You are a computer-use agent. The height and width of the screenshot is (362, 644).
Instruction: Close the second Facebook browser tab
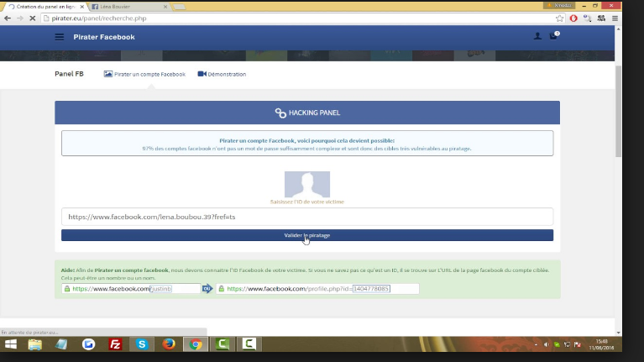coord(165,7)
